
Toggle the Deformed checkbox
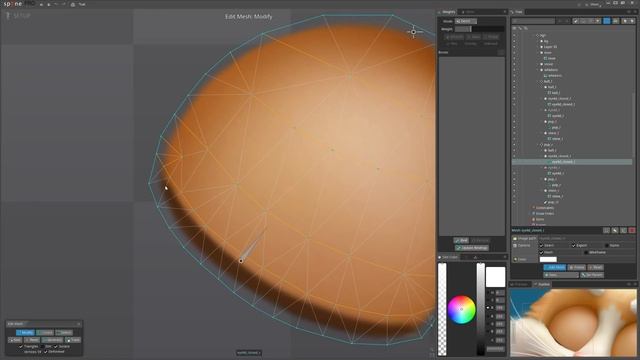click(x=46, y=351)
